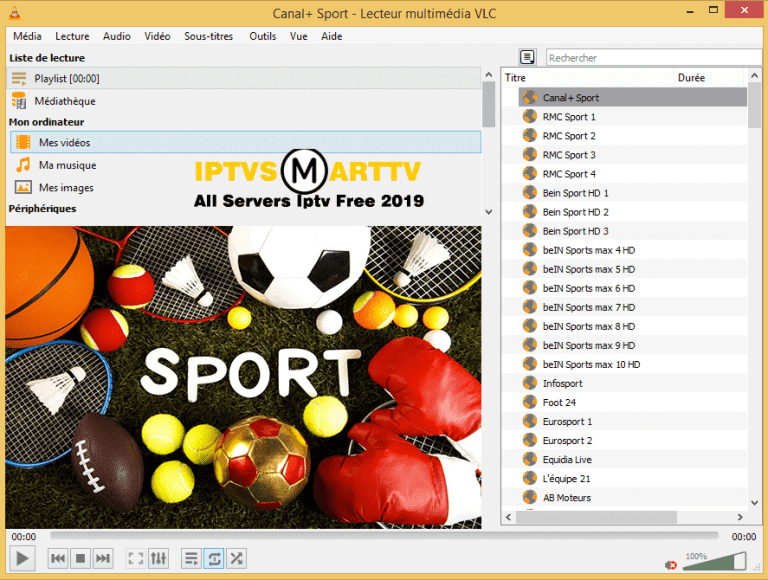Maximize the VLC window
Screen dimensions: 768x580
(714, 10)
